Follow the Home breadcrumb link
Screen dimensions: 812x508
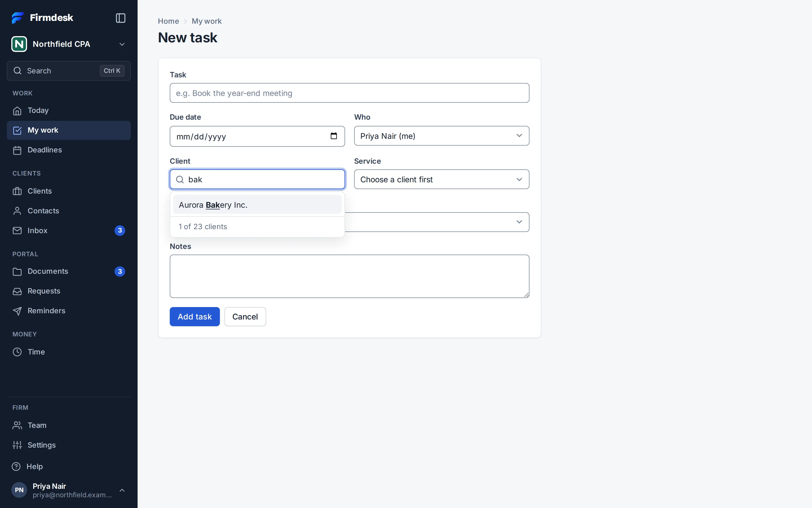click(x=168, y=21)
